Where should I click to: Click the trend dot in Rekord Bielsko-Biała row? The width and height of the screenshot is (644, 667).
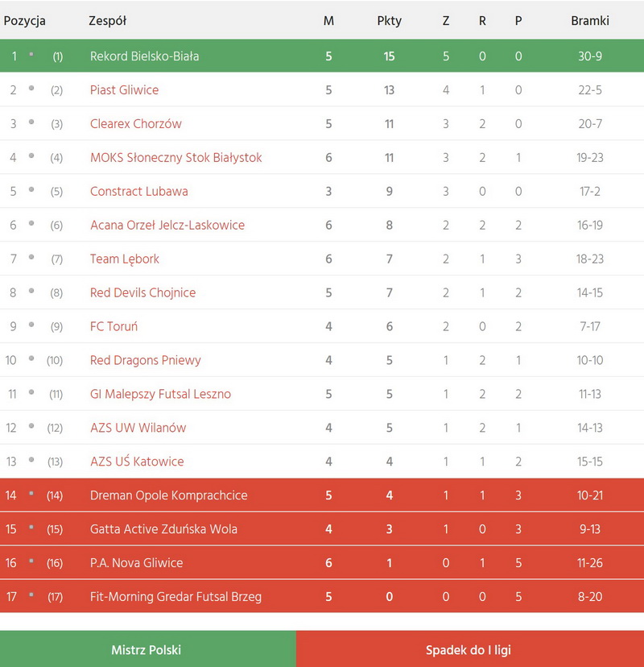tap(31, 55)
